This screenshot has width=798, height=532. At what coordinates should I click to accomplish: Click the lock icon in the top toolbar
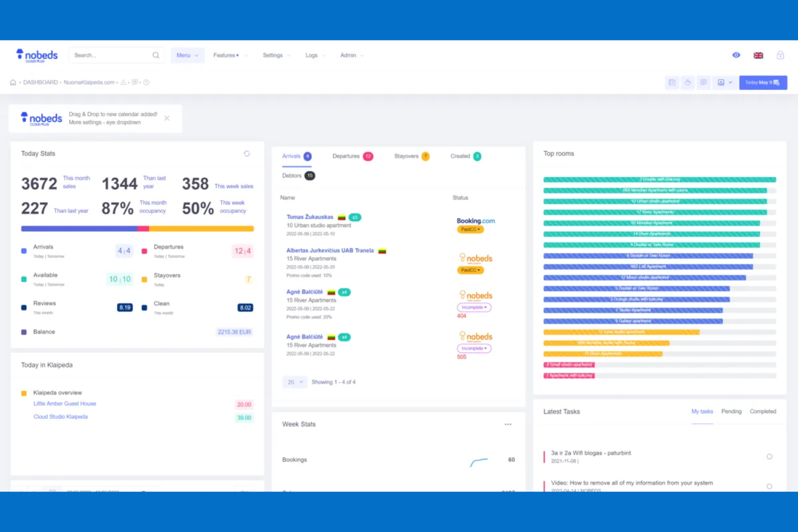click(780, 55)
